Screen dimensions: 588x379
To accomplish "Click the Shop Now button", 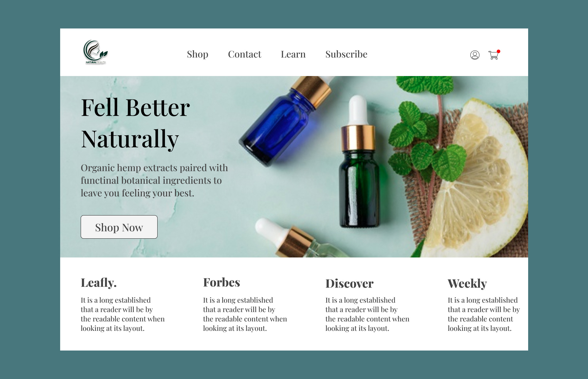I will tap(119, 227).
